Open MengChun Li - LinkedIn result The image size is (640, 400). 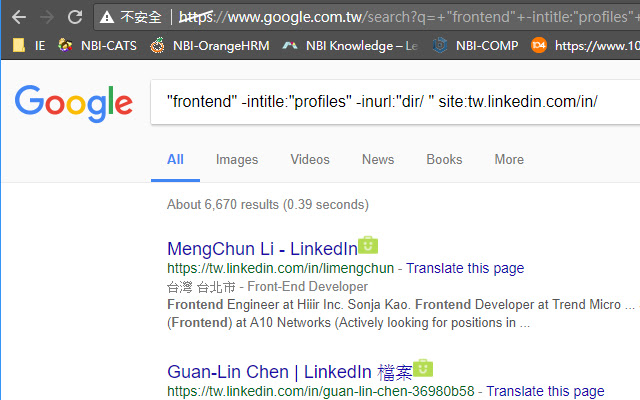click(261, 249)
